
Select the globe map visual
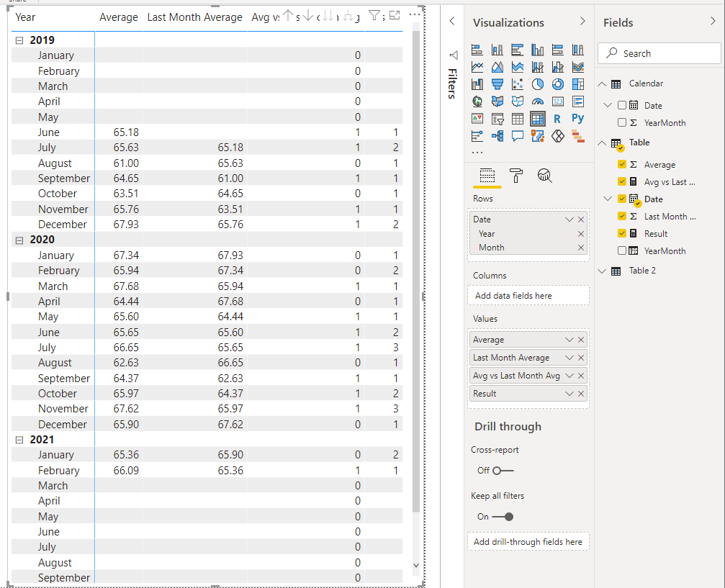pyautogui.click(x=477, y=101)
